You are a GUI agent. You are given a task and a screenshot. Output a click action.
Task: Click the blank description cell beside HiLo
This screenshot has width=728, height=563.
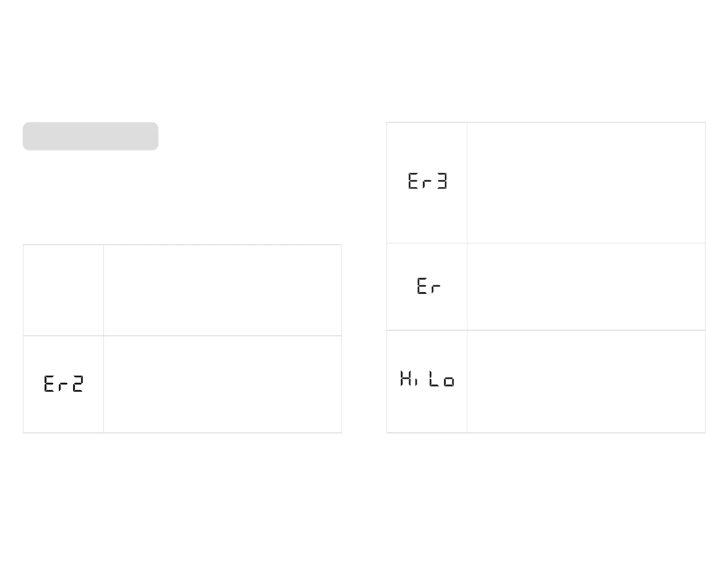tap(586, 381)
